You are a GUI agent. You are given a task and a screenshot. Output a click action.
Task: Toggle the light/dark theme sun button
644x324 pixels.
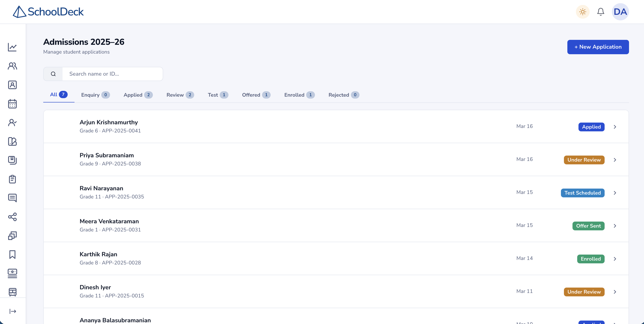click(583, 12)
